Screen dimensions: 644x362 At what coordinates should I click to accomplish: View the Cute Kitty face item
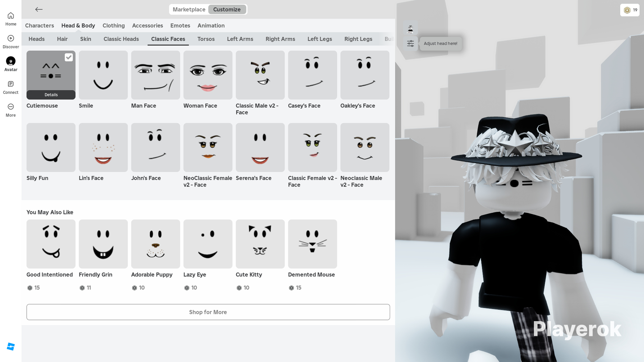click(x=260, y=244)
